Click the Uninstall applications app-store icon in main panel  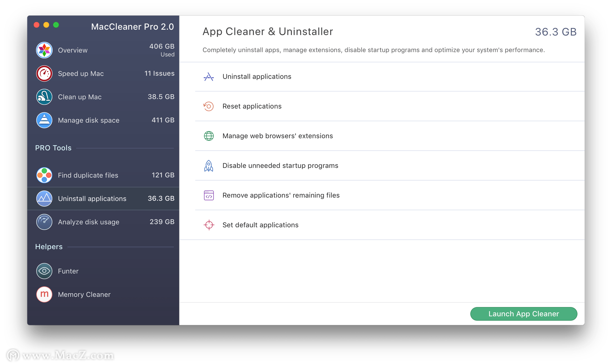pyautogui.click(x=209, y=77)
